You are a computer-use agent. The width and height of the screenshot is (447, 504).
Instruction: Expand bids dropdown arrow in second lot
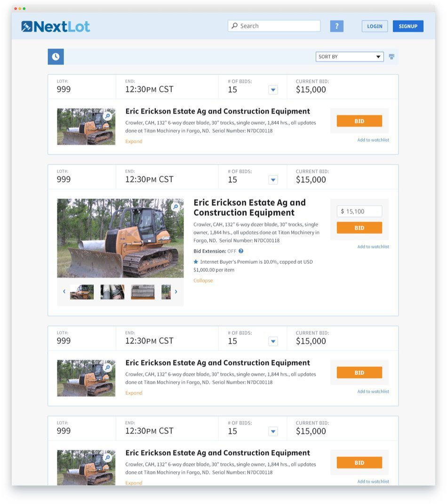[273, 179]
